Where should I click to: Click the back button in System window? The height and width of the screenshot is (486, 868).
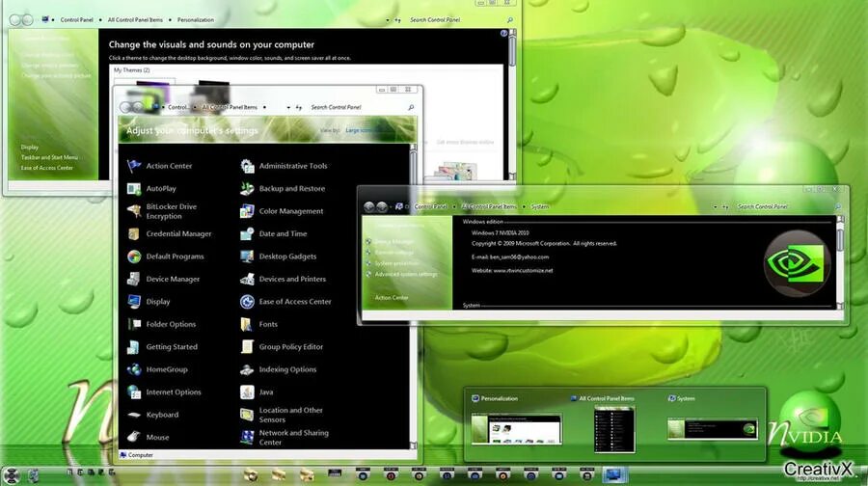tap(369, 207)
